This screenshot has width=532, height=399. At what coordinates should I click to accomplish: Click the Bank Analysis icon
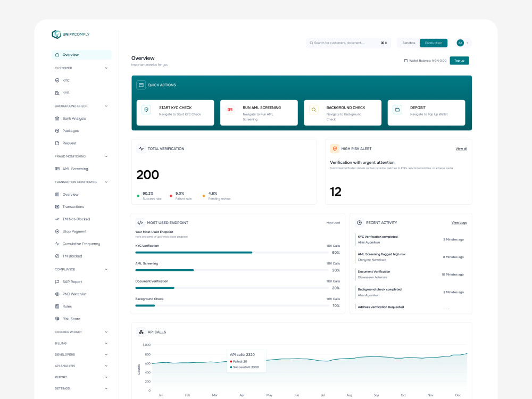click(57, 119)
